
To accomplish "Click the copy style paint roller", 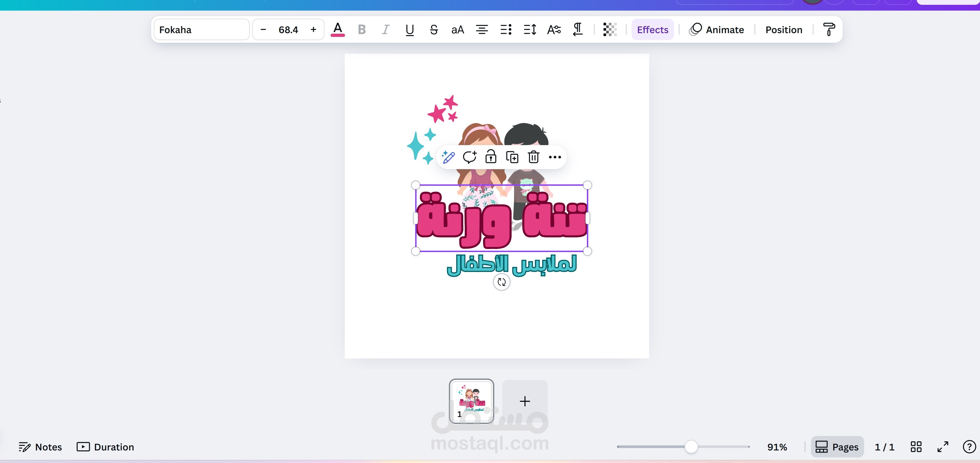I will click(x=829, y=30).
